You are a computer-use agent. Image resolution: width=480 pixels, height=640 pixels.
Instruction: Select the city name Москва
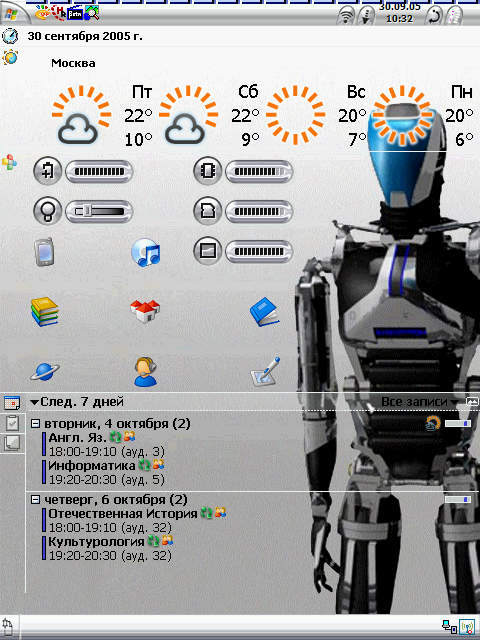[x=73, y=63]
